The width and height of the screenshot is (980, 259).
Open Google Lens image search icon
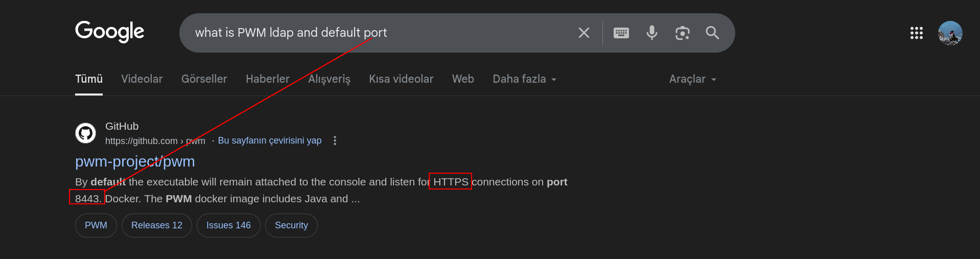[x=683, y=33]
